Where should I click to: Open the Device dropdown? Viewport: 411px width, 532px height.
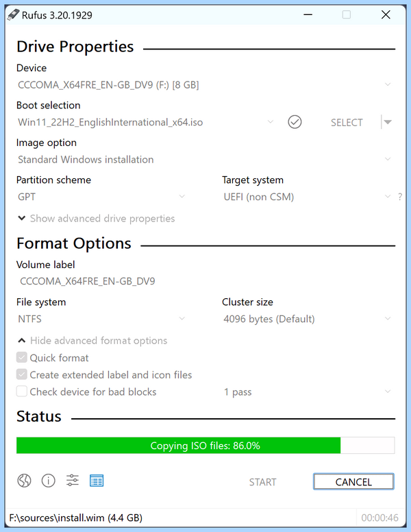206,84
